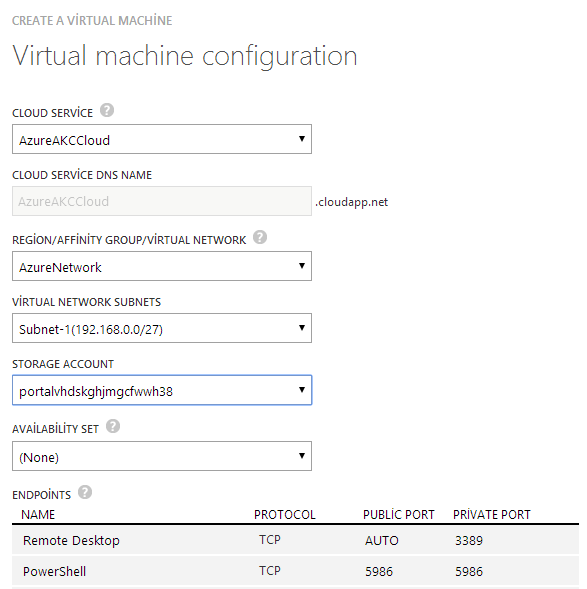Screen dimensions: 587x589
Task: Click help icon beside Endpoints heading
Action: [85, 492]
